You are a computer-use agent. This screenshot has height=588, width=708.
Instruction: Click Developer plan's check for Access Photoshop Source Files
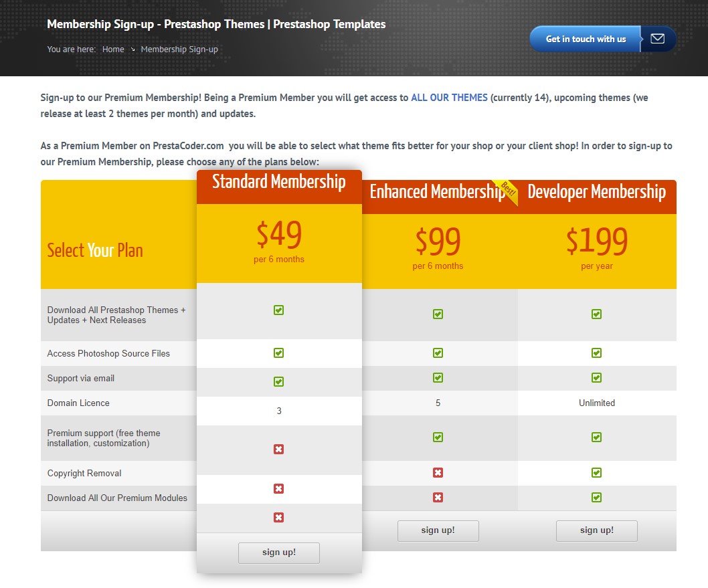(596, 353)
